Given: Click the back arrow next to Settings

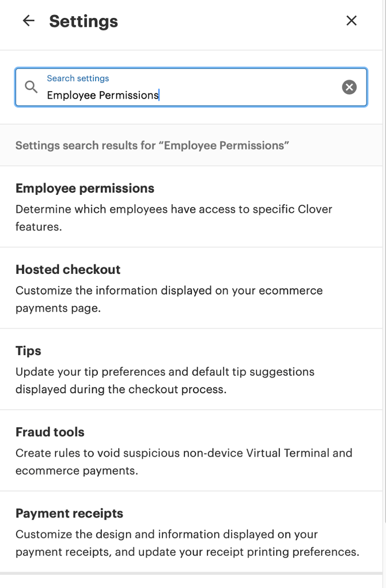Looking at the screenshot, I should 28,21.
